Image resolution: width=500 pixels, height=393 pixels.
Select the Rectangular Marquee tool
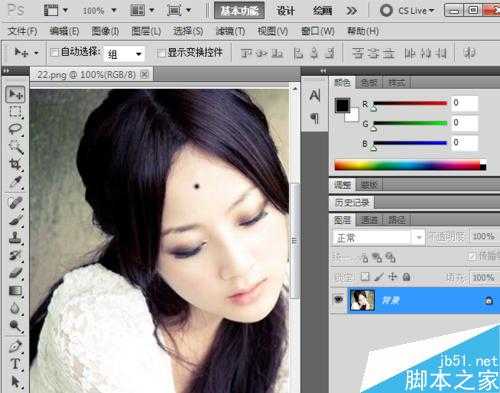(x=15, y=112)
